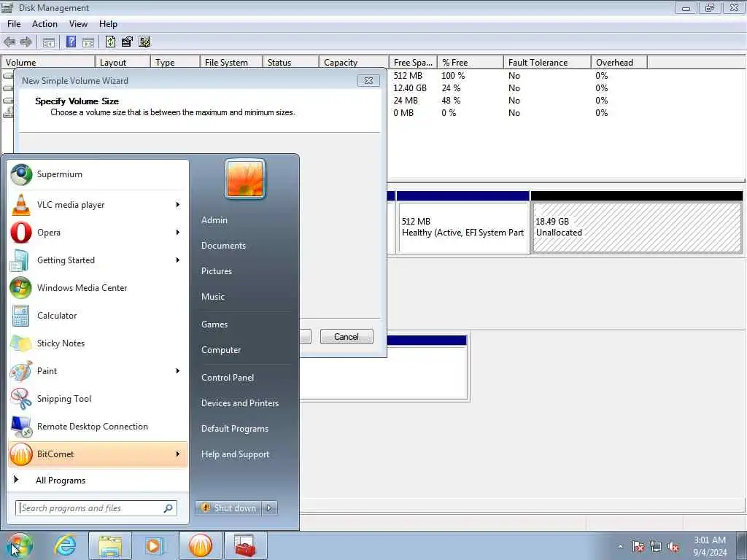Open Default Programs

[x=235, y=429]
